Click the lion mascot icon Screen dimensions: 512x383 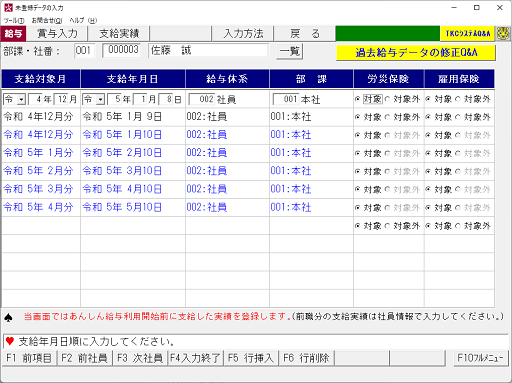pos(503,33)
